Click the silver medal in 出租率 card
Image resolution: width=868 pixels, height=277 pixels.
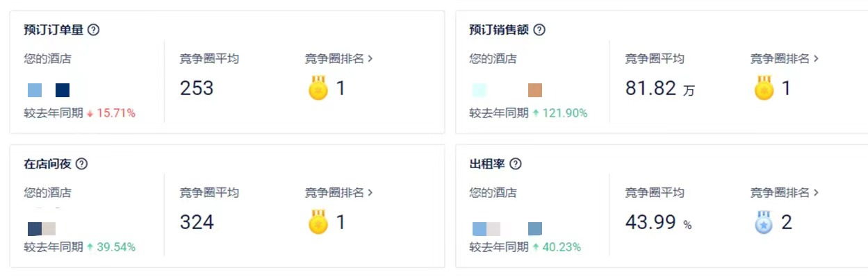764,222
